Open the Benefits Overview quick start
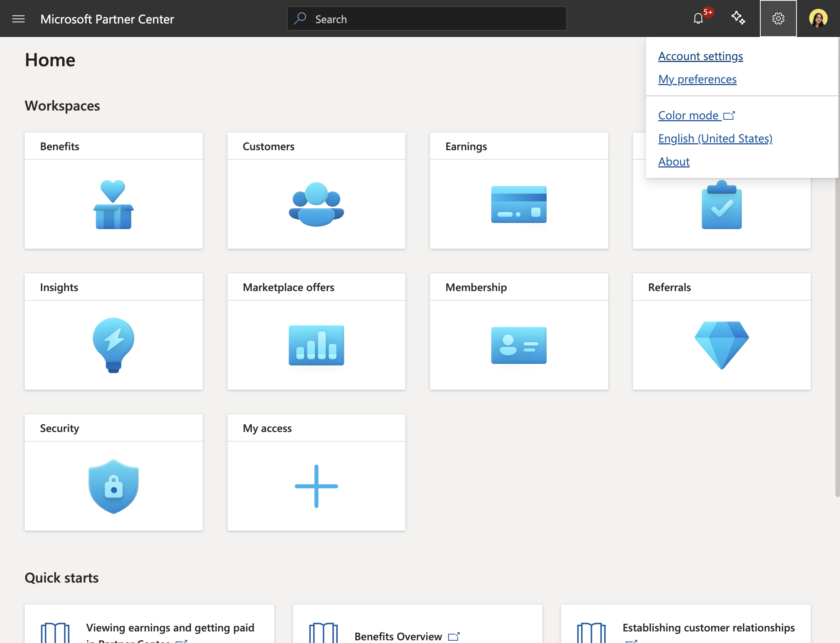The image size is (840, 643). pyautogui.click(x=398, y=636)
